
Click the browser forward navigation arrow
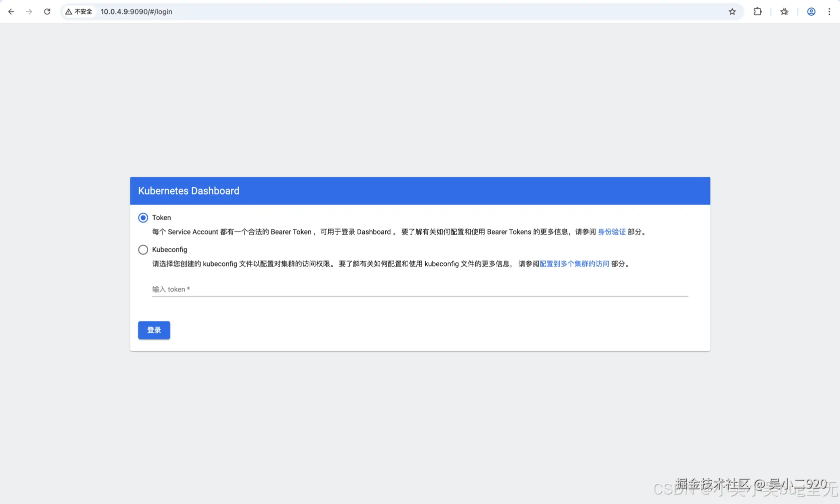29,11
